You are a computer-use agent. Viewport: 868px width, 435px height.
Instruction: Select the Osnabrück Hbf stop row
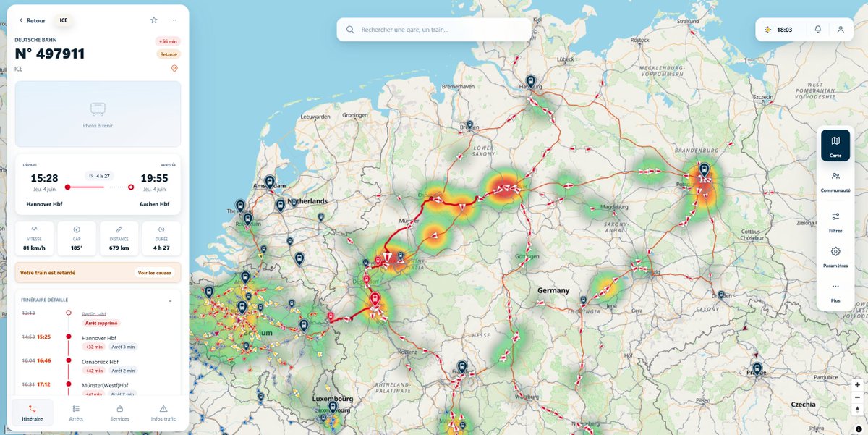click(98, 366)
